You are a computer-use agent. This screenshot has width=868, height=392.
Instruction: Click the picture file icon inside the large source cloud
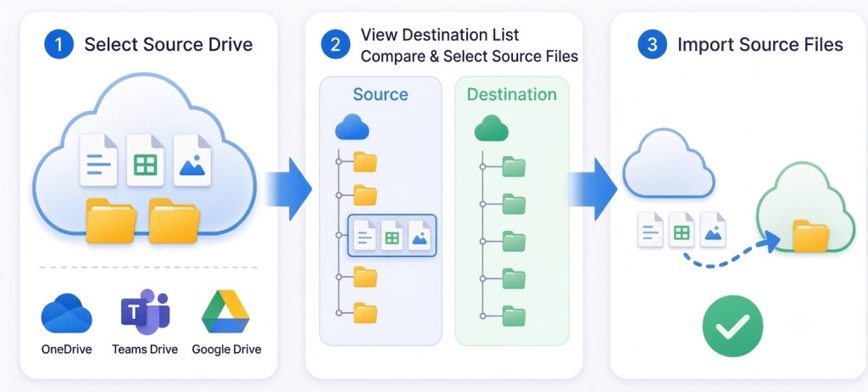(x=192, y=160)
